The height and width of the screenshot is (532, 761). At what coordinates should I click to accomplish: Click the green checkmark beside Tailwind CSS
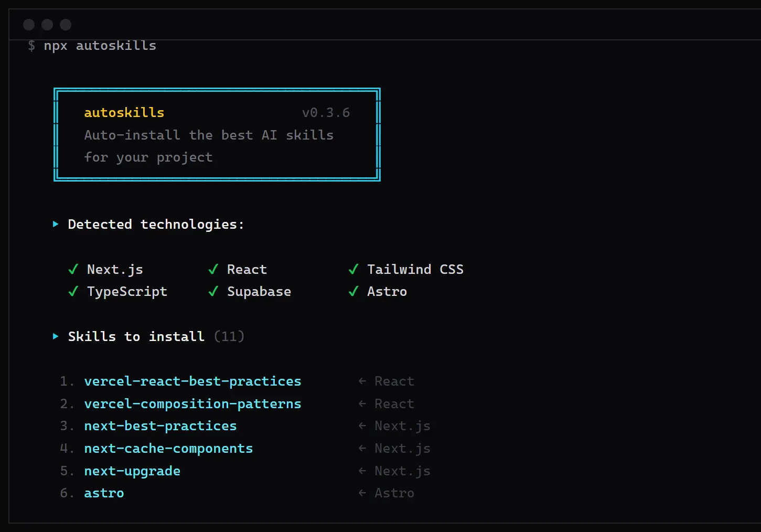(353, 270)
